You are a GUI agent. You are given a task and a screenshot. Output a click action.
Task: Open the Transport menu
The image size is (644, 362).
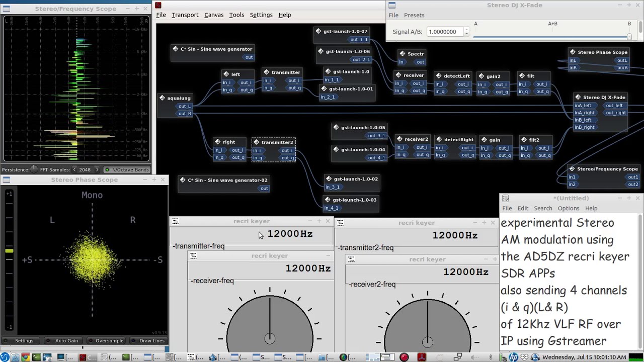pyautogui.click(x=185, y=15)
